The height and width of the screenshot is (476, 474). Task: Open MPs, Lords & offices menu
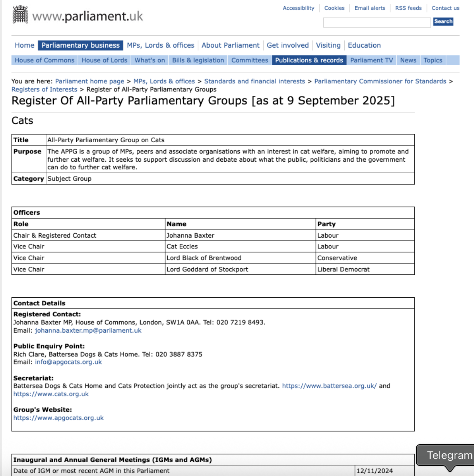pyautogui.click(x=160, y=45)
